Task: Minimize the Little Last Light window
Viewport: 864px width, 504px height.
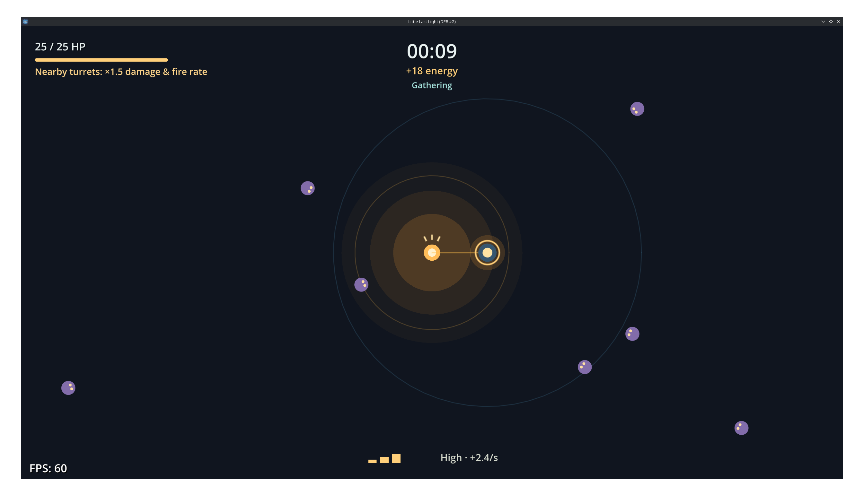Action: tap(823, 22)
